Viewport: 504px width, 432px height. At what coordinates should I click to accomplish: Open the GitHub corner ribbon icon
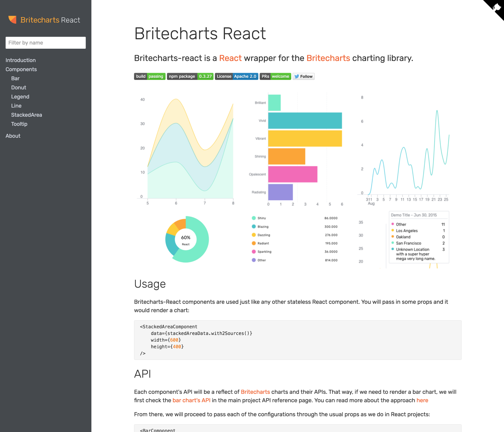(497, 7)
